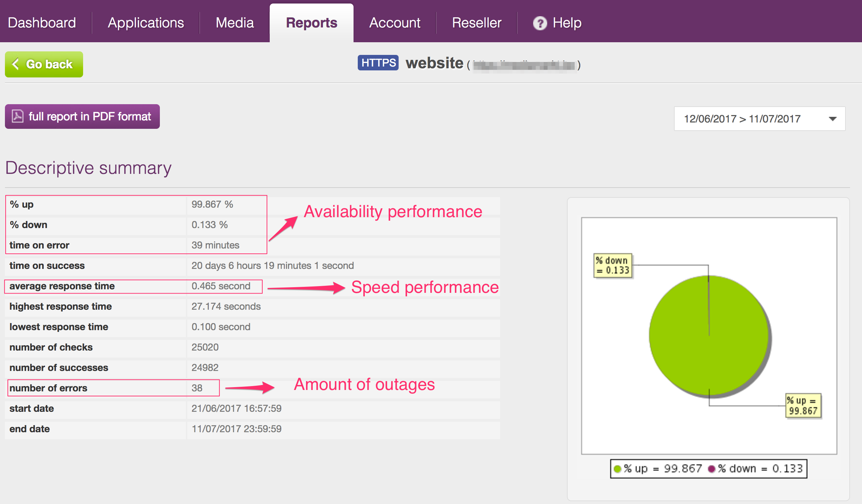
Task: Click the purple % down legend dot
Action: (x=711, y=469)
